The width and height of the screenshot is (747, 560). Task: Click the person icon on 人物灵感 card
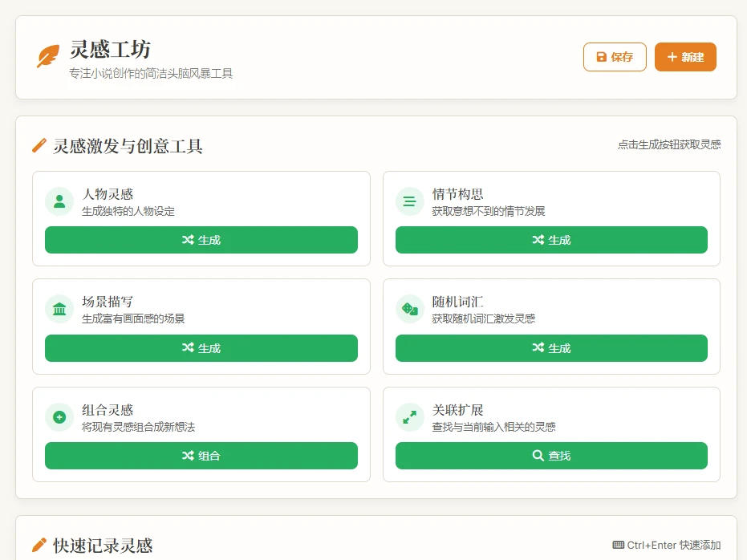(59, 201)
